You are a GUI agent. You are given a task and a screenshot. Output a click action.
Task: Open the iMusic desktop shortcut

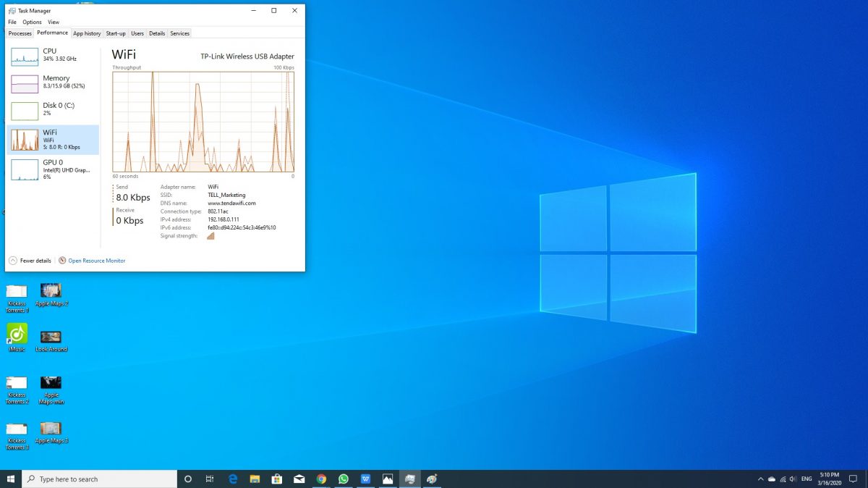pos(17,334)
